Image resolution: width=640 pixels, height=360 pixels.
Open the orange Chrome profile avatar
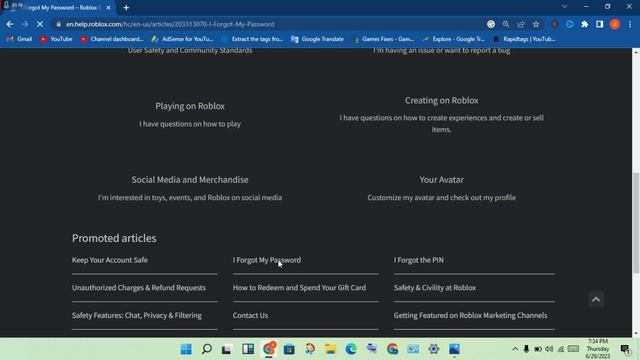coord(615,24)
